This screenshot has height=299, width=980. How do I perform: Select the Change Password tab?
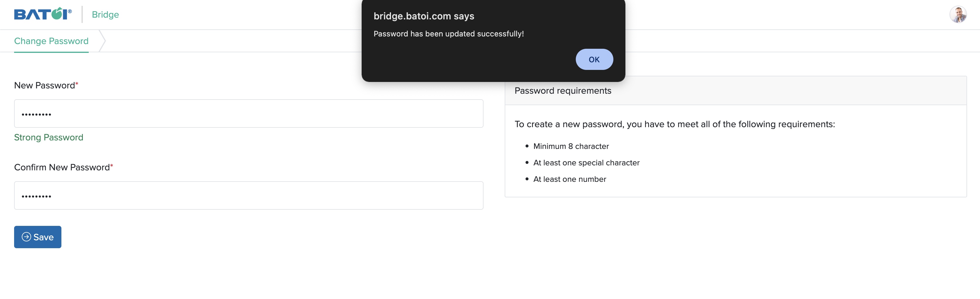point(51,41)
